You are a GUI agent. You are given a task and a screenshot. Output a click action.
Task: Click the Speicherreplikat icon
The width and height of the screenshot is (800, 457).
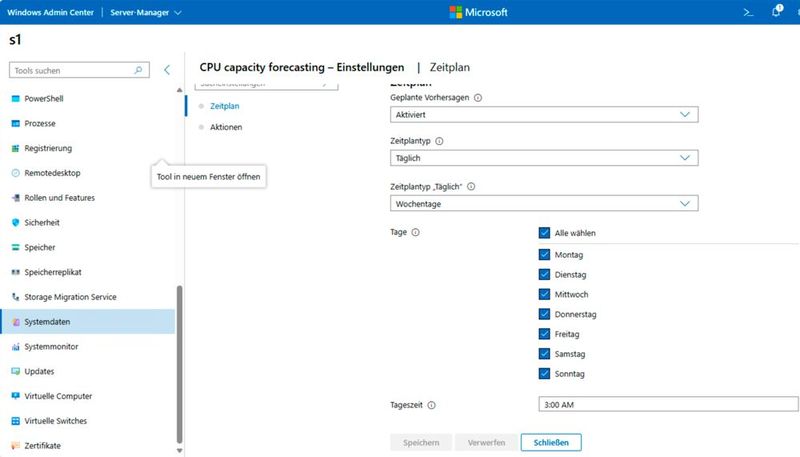(15, 272)
